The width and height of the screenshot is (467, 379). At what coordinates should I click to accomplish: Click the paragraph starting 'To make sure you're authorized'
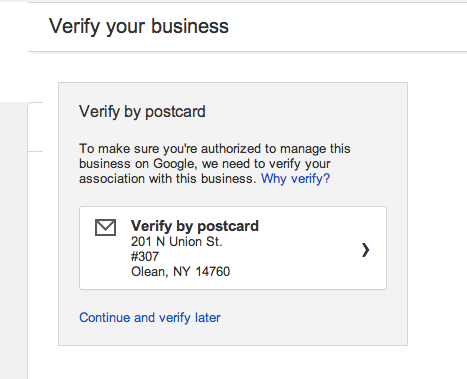[215, 164]
